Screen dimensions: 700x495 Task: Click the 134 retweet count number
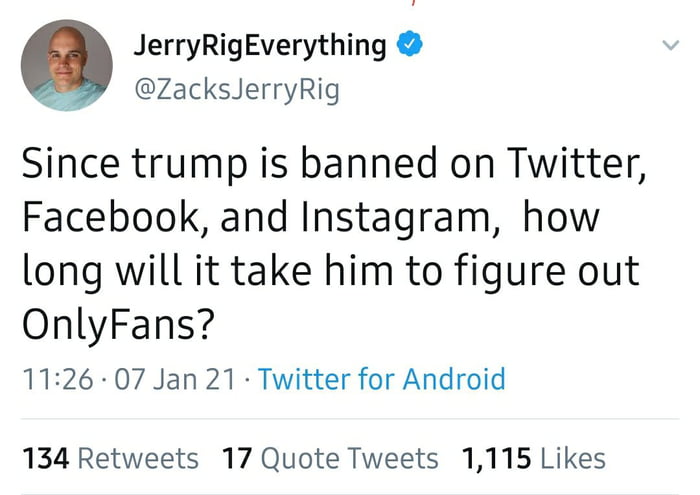tap(45, 458)
